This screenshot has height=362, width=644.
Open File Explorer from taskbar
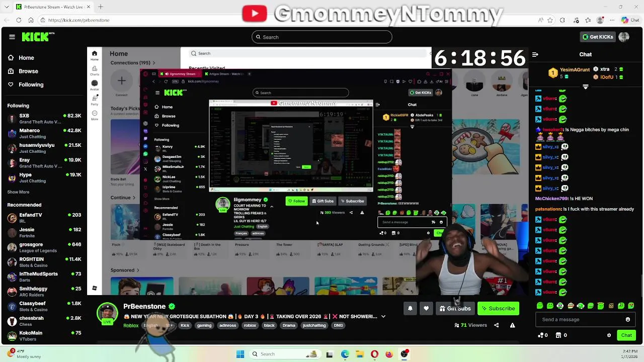coord(359,354)
